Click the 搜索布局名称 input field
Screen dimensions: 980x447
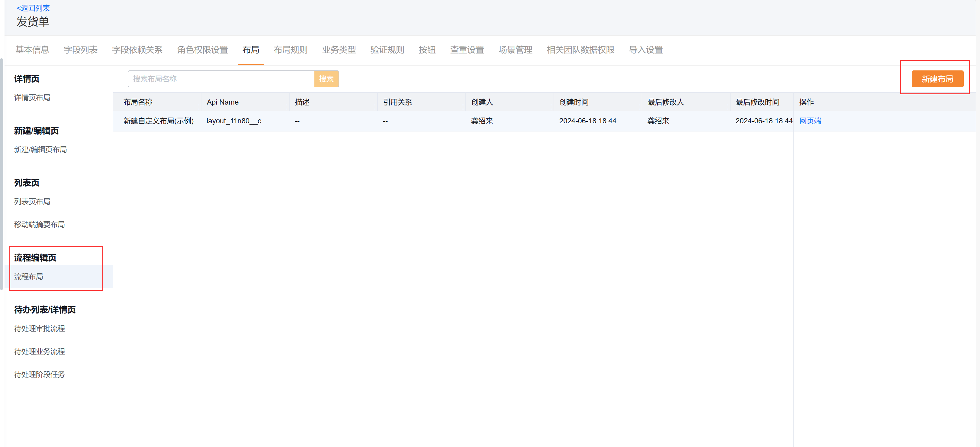tap(221, 79)
